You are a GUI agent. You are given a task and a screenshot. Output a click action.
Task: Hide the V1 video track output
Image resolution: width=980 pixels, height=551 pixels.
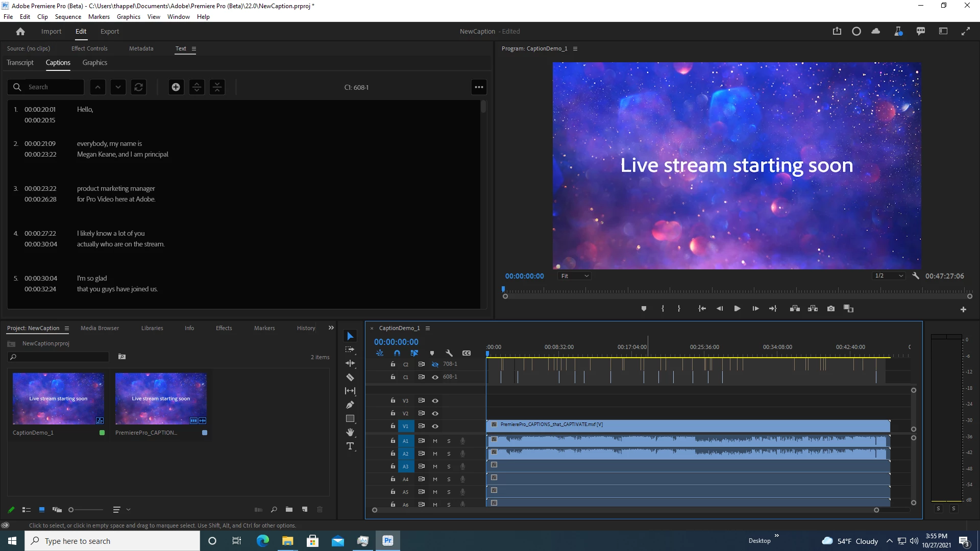(x=435, y=426)
